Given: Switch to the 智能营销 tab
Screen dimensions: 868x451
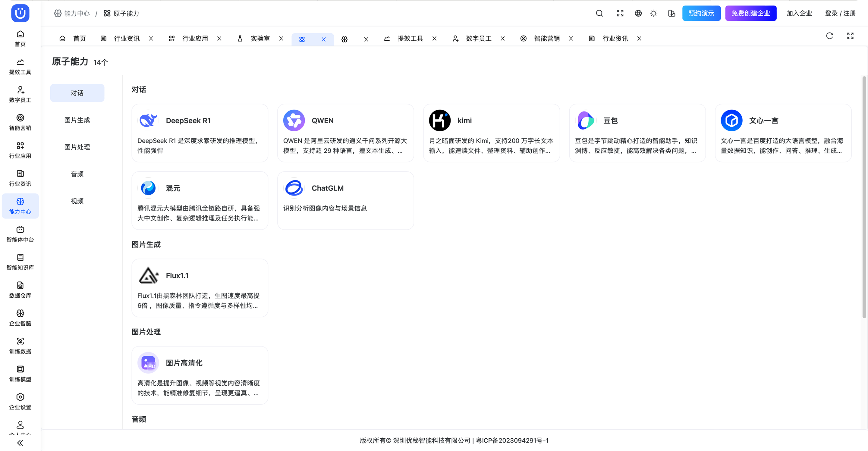Looking at the screenshot, I should pyautogui.click(x=546, y=39).
